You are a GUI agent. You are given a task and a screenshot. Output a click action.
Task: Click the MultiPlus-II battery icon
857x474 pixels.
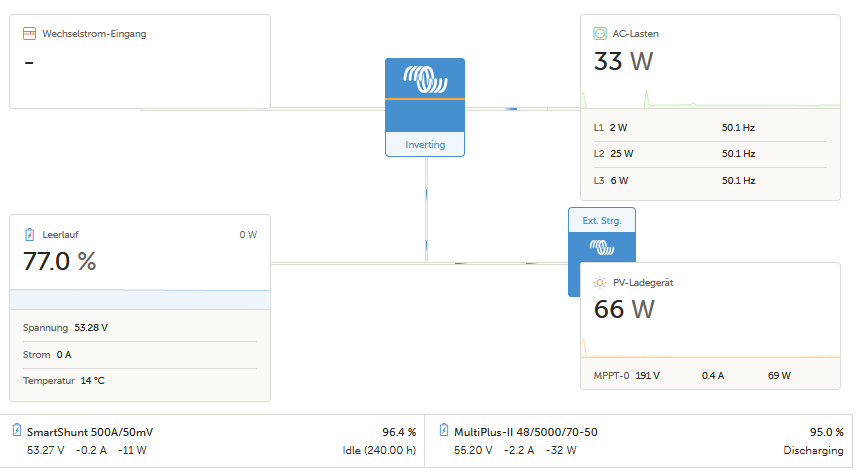pyautogui.click(x=444, y=431)
